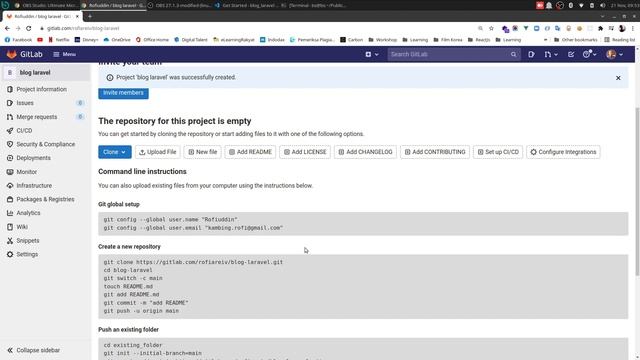Click Configure Integrations button
Image resolution: width=640 pixels, height=360 pixels.
(x=563, y=152)
